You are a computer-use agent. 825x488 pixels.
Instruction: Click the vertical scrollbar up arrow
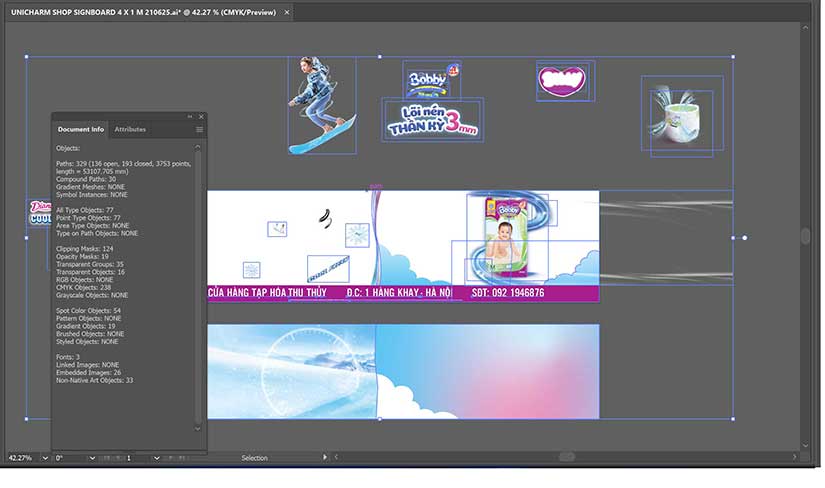click(x=805, y=27)
